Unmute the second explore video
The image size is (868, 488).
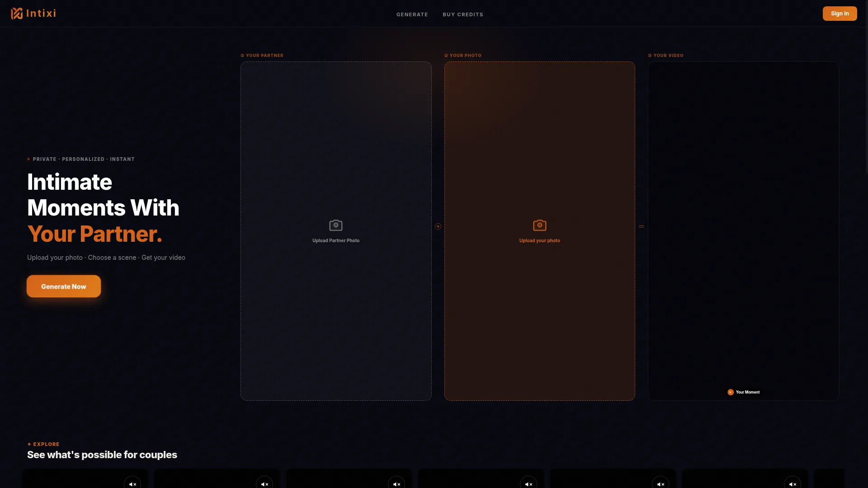pyautogui.click(x=264, y=484)
